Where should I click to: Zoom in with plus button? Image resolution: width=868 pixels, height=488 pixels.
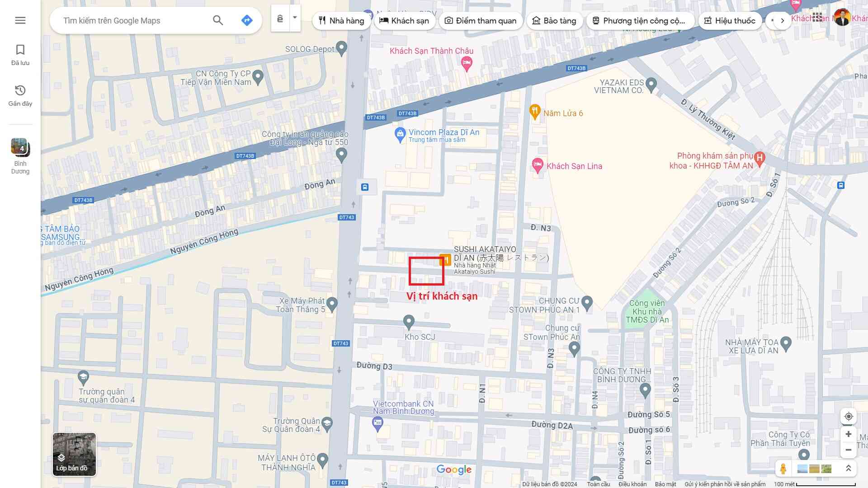coord(849,434)
